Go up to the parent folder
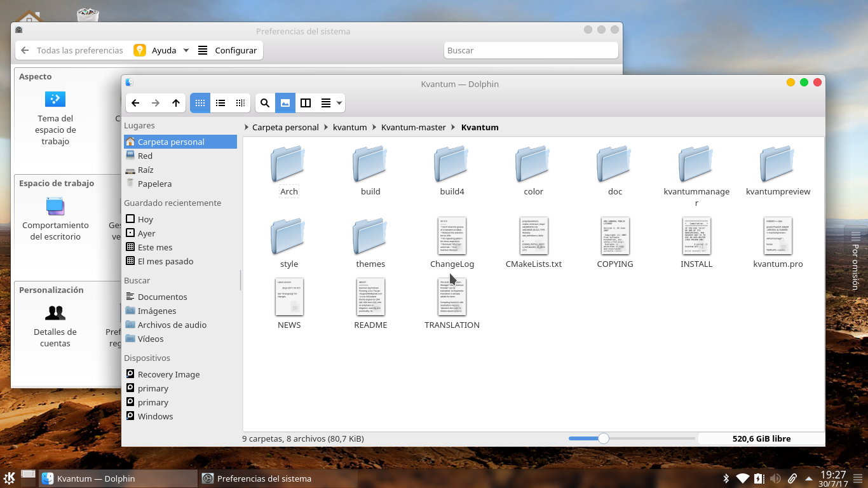The height and width of the screenshot is (488, 868). (x=176, y=103)
